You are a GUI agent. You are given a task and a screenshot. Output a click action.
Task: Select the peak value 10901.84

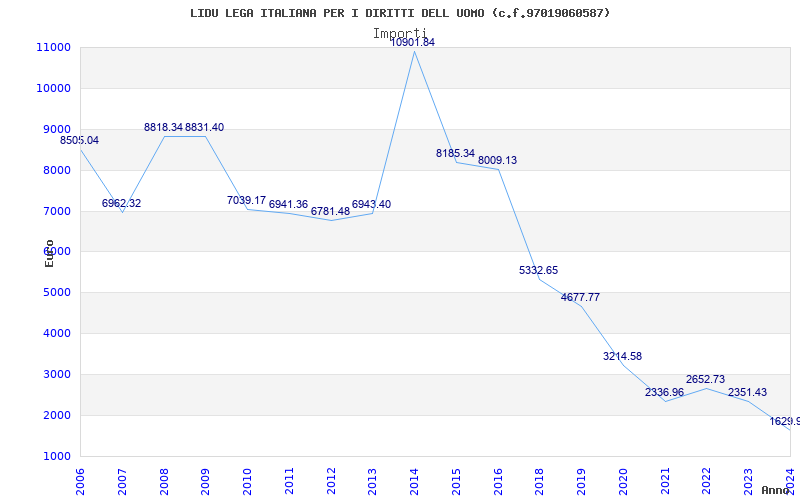[413, 42]
